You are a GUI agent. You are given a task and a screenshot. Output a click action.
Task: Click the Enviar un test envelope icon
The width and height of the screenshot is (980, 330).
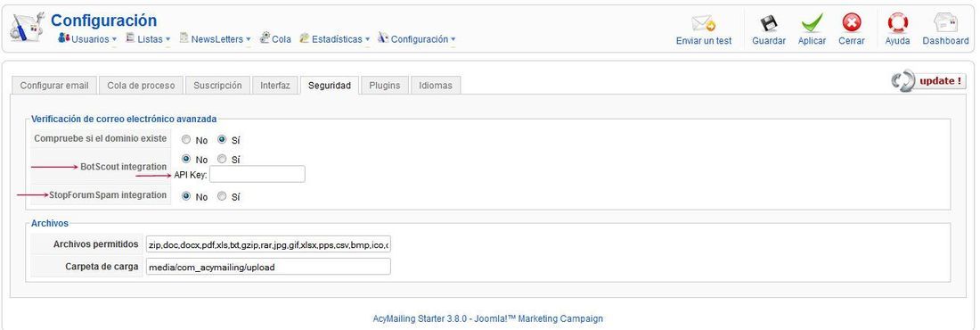click(703, 24)
